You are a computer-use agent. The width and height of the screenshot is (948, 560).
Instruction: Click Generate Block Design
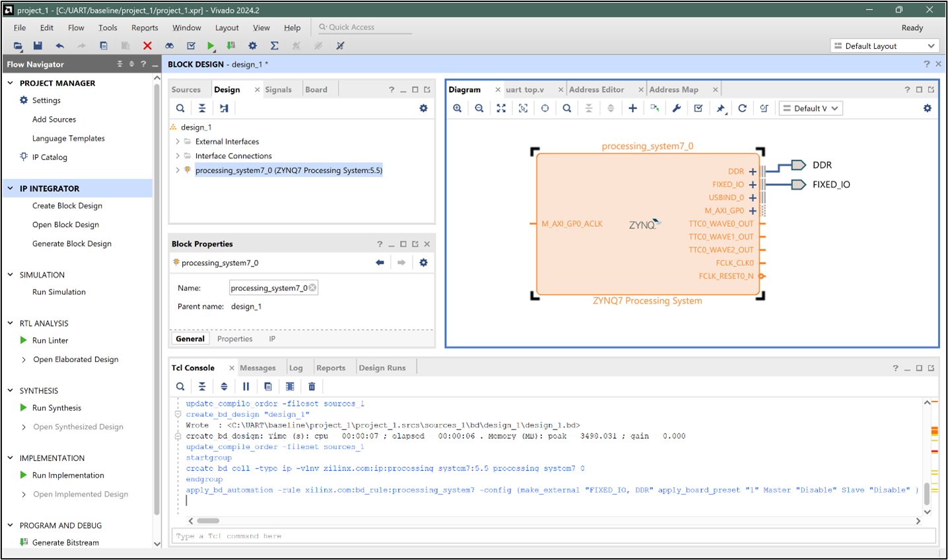pos(72,243)
